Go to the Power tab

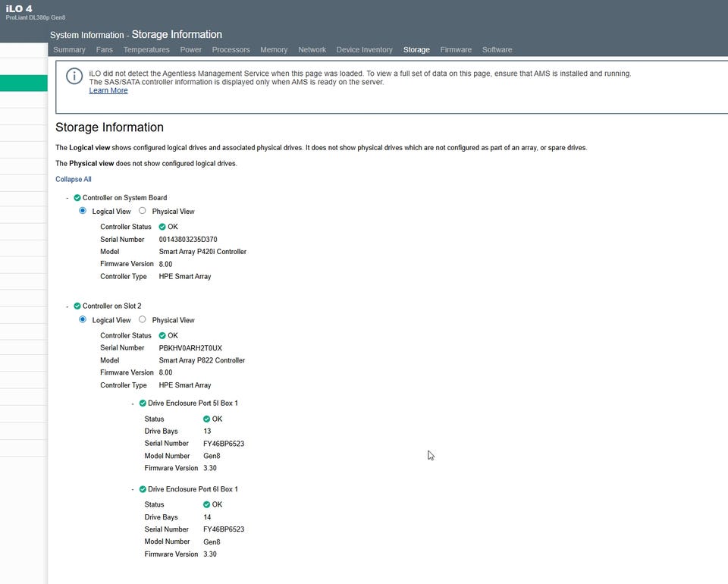click(x=191, y=49)
